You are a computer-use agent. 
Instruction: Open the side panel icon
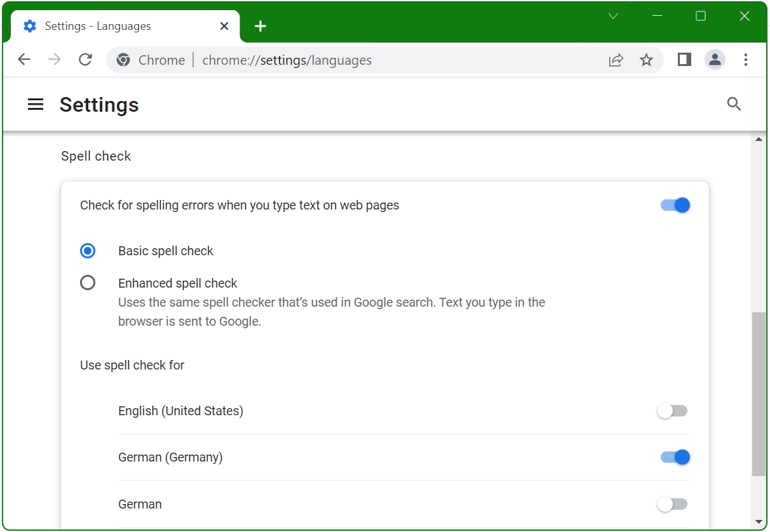(684, 60)
